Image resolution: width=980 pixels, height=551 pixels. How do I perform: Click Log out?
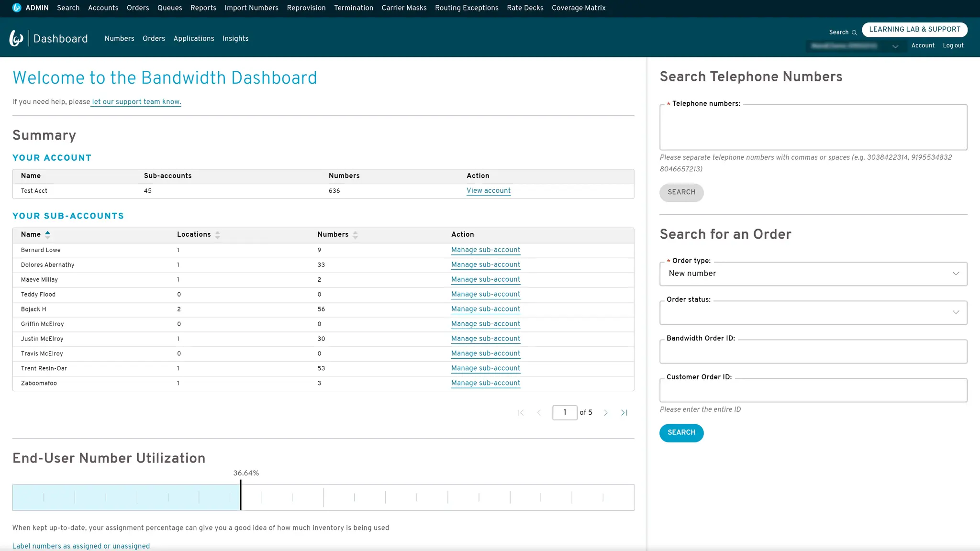[x=953, y=45]
